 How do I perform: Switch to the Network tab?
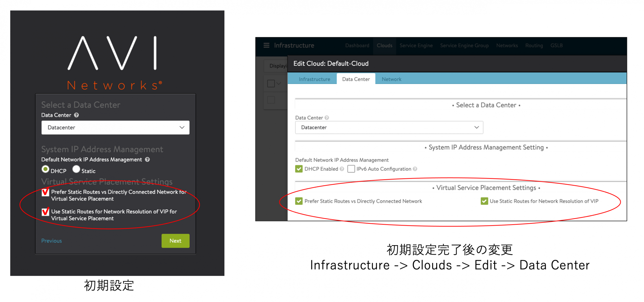coord(391,79)
